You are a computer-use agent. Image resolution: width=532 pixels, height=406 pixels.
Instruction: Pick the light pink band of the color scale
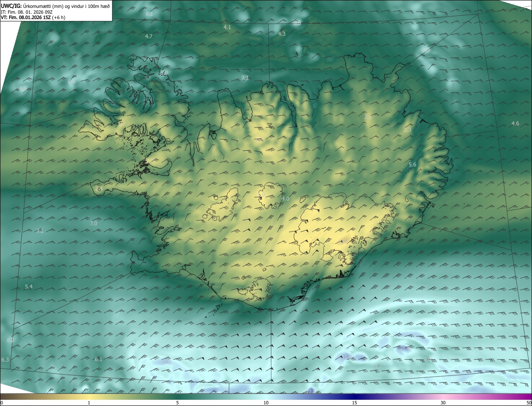click(x=443, y=396)
